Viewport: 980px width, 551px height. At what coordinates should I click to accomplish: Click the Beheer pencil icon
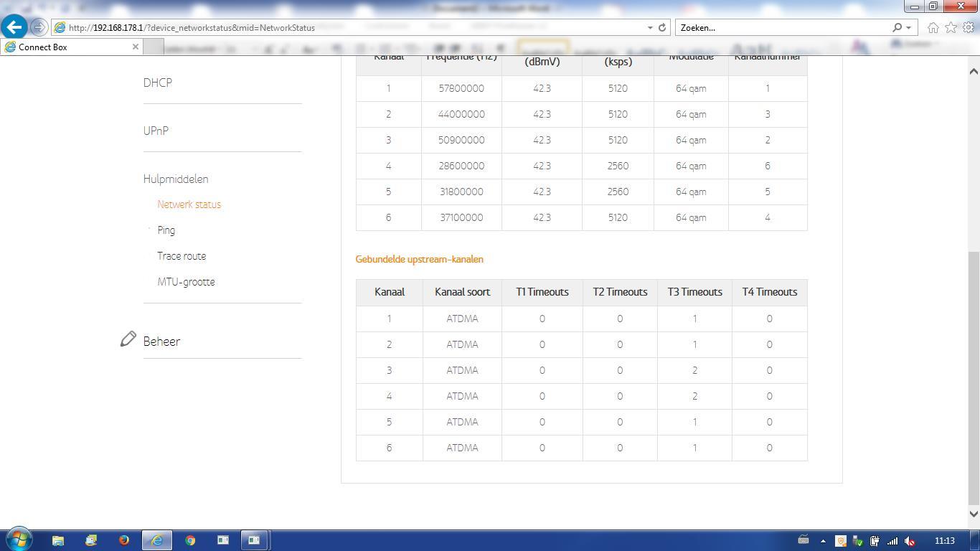128,339
